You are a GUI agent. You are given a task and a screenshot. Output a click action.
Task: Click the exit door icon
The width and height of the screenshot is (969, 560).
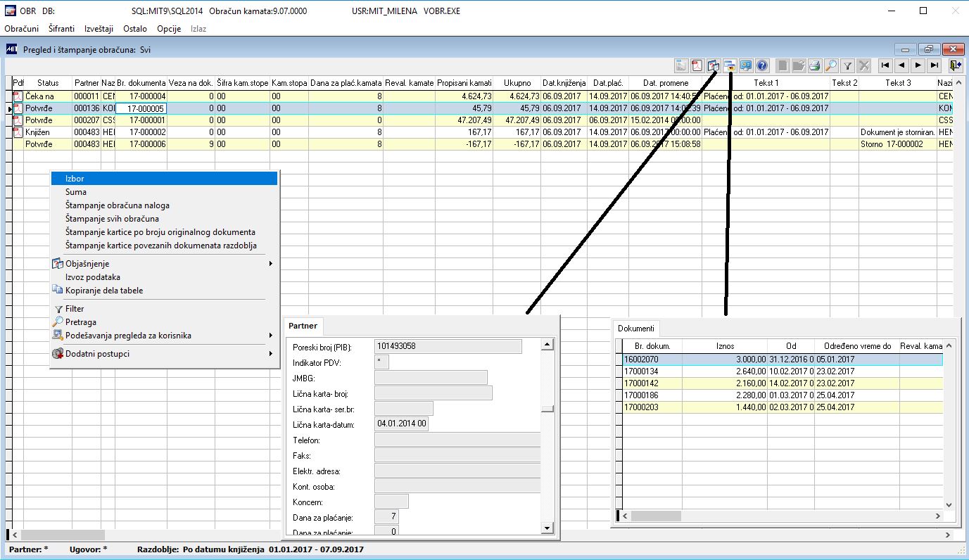pyautogui.click(x=955, y=66)
